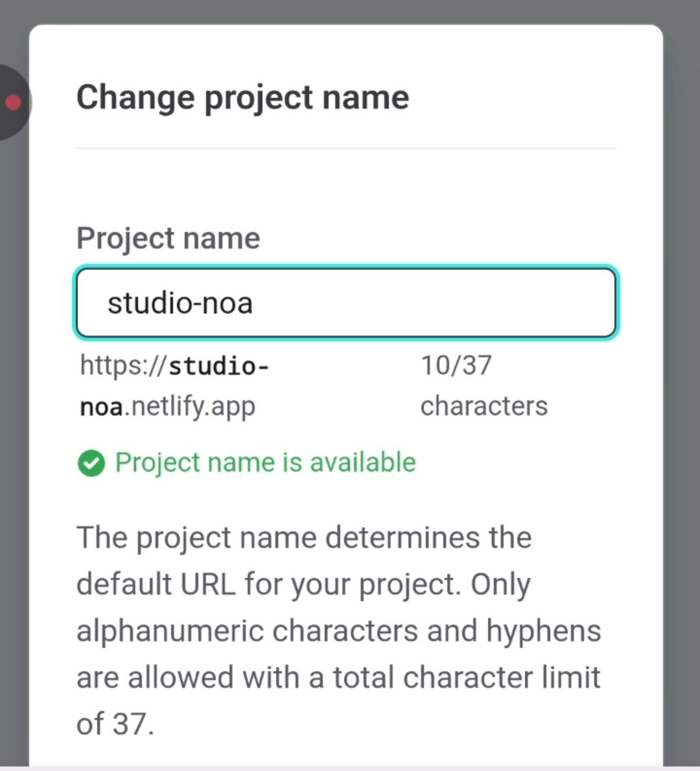Click the red recording dot icon
The width and height of the screenshot is (700, 771).
coord(13,102)
